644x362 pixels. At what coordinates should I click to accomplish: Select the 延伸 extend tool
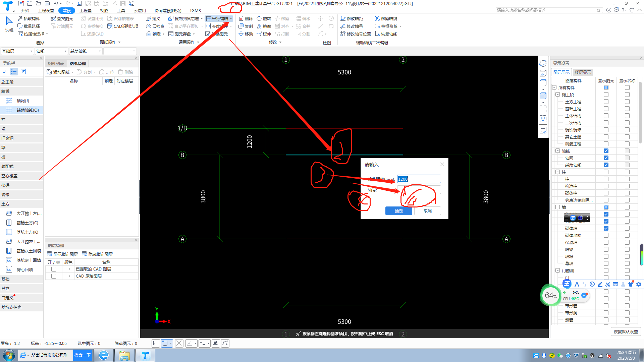(264, 34)
